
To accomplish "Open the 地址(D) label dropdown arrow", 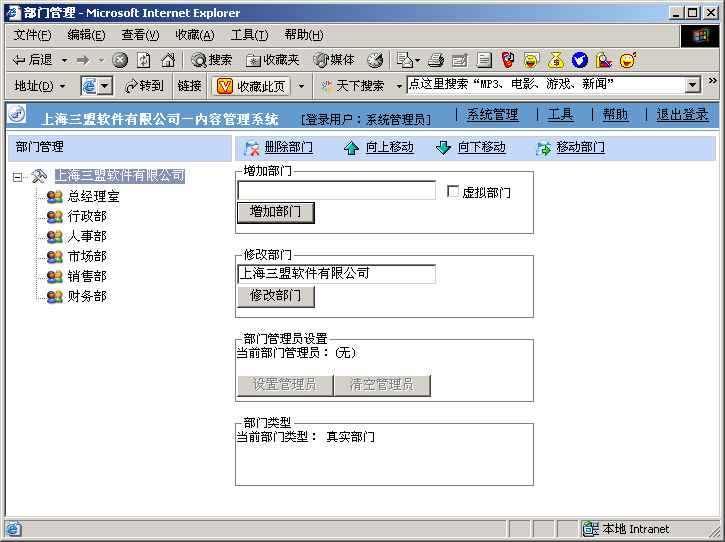I will 62,86.
